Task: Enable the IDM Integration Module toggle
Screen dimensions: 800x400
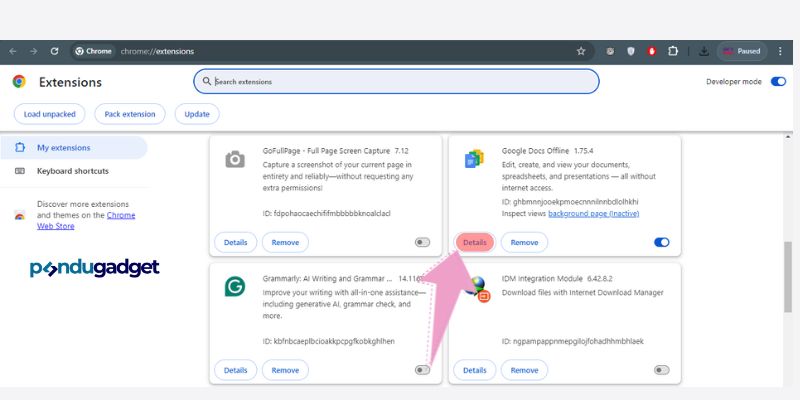Action: (661, 370)
